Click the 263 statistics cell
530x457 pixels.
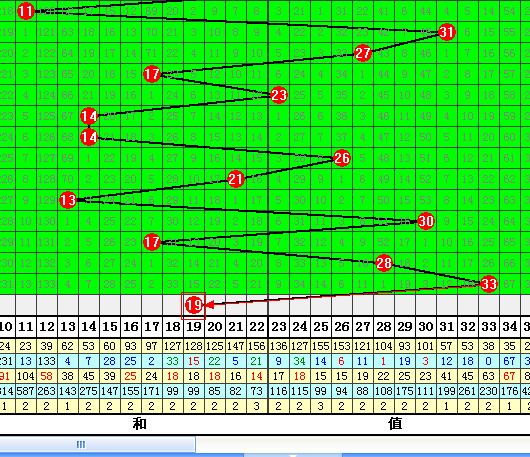(47, 391)
